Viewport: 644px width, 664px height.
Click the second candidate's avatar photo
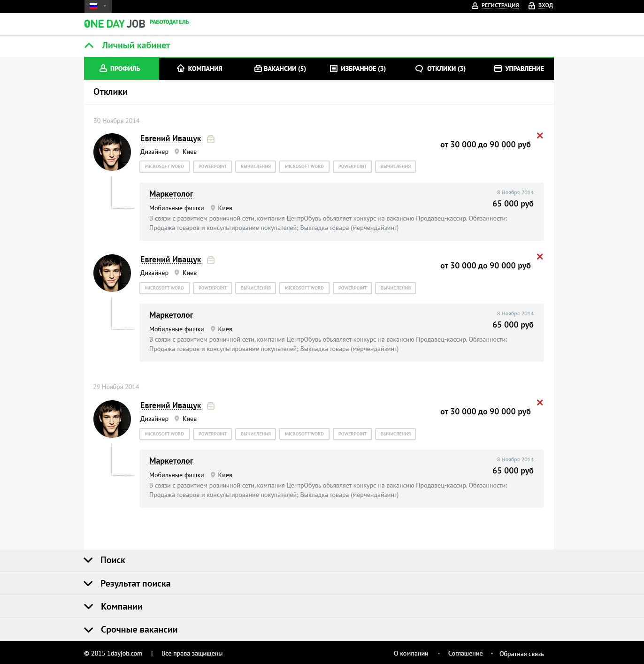coord(112,273)
